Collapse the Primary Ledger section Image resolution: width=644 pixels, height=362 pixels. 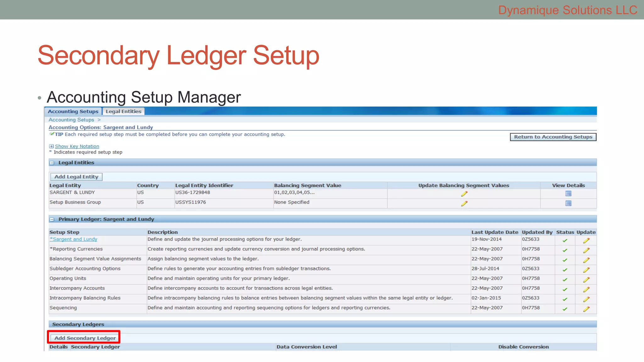point(52,219)
